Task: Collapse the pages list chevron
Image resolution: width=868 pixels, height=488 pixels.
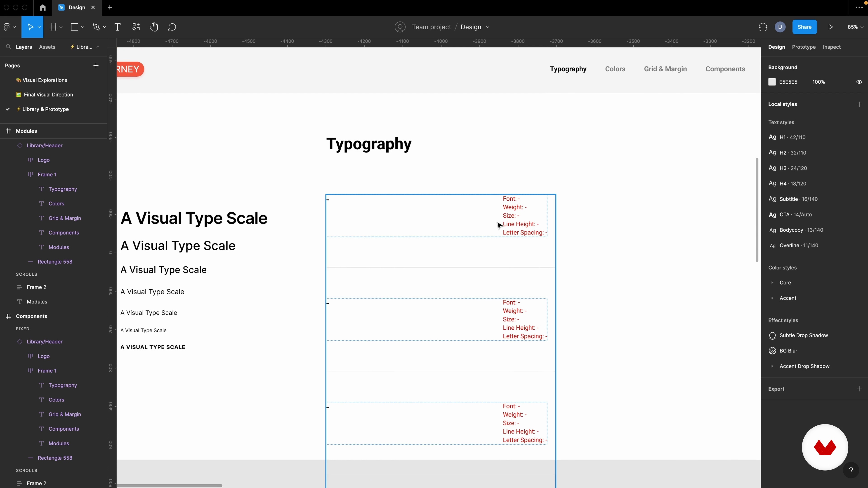Action: coord(98,47)
